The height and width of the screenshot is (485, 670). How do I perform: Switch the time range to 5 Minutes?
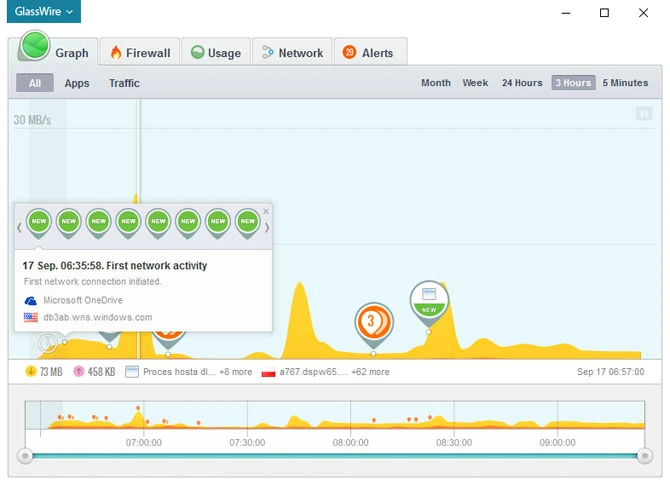[x=625, y=83]
